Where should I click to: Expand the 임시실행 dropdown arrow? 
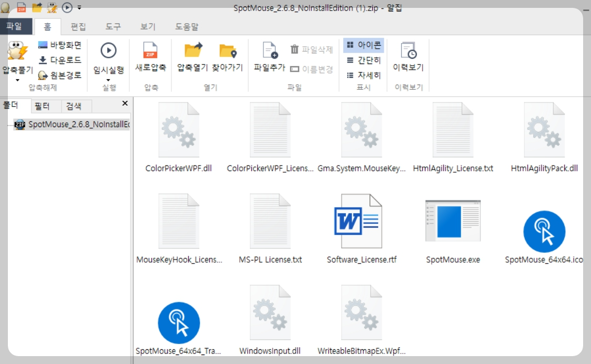click(108, 80)
